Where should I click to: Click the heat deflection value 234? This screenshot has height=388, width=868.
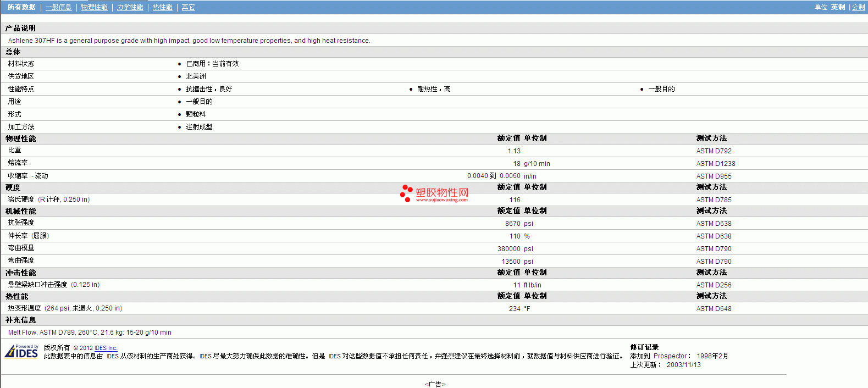(515, 309)
